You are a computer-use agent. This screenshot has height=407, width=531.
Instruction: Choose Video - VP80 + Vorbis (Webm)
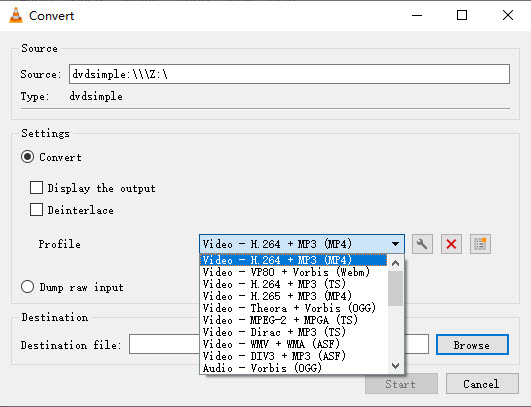(293, 272)
